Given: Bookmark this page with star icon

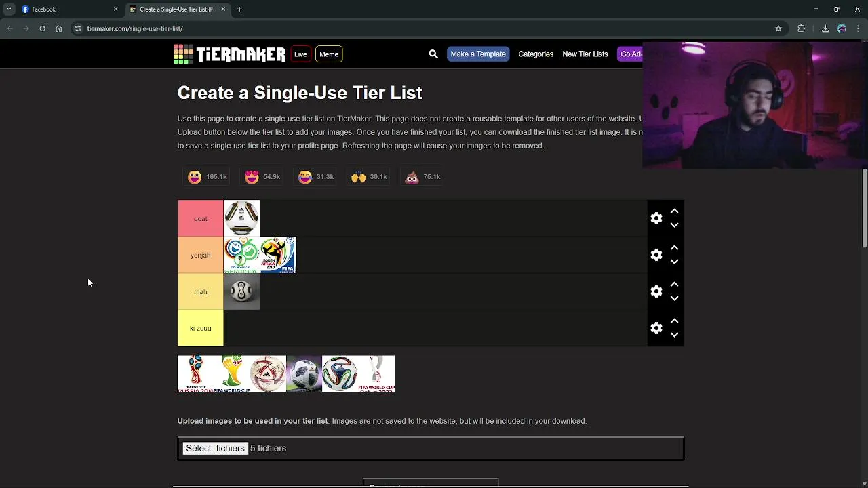Looking at the screenshot, I should pos(778,28).
